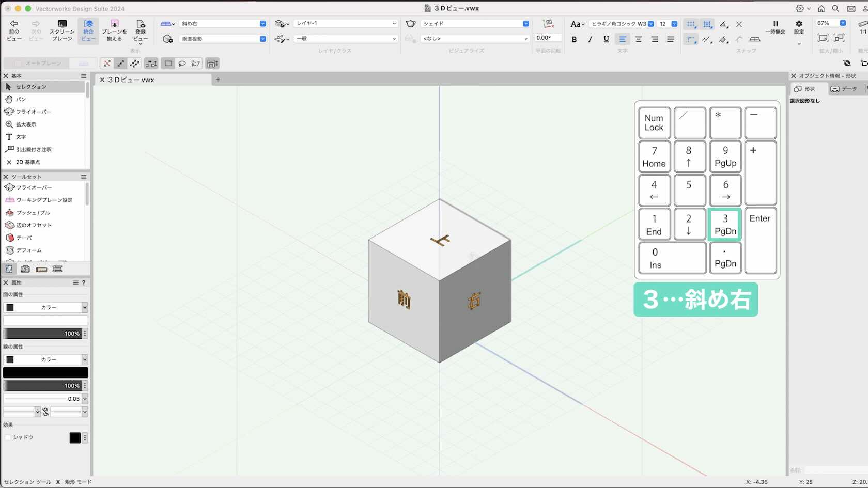The image size is (868, 488).
Task: Toggle snap to working plane
Action: click(755, 39)
